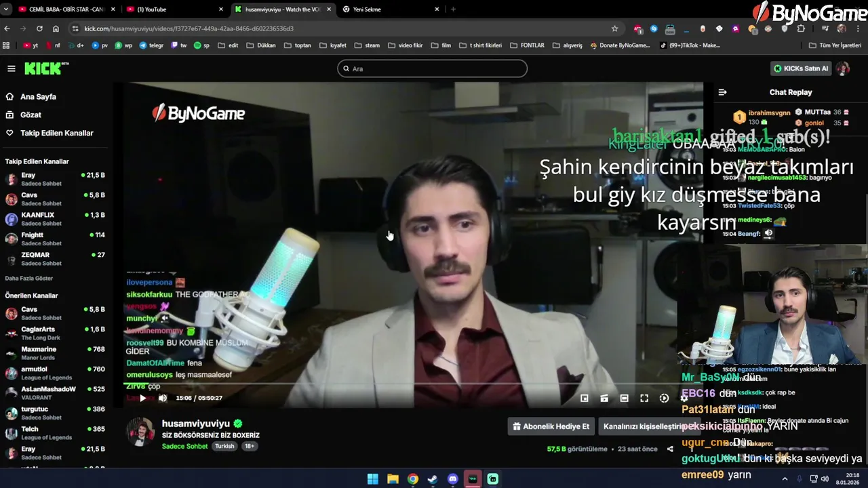Open the ZEQMAR followed channel
Image resolution: width=868 pixels, height=488 pixels.
coord(54,259)
